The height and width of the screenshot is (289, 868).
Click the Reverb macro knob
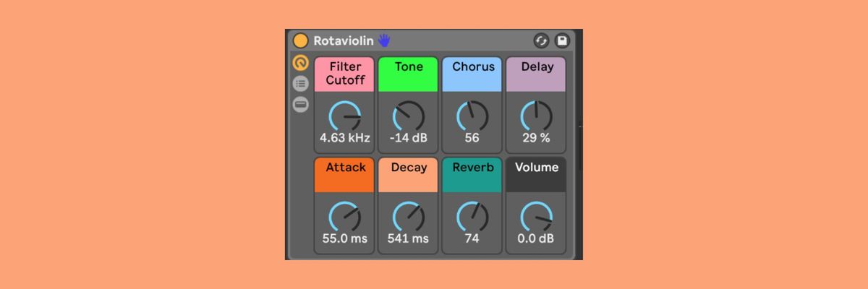pos(472,216)
